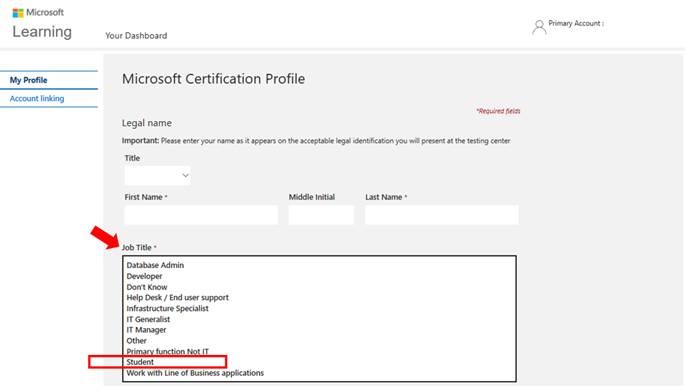The height and width of the screenshot is (391, 685).
Task: Open the Primary Account user icon
Action: [539, 27]
